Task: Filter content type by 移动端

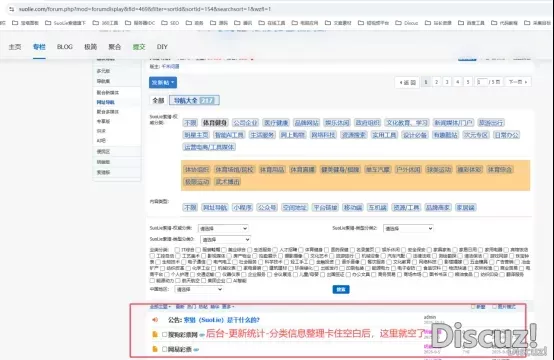Action: coord(353,208)
